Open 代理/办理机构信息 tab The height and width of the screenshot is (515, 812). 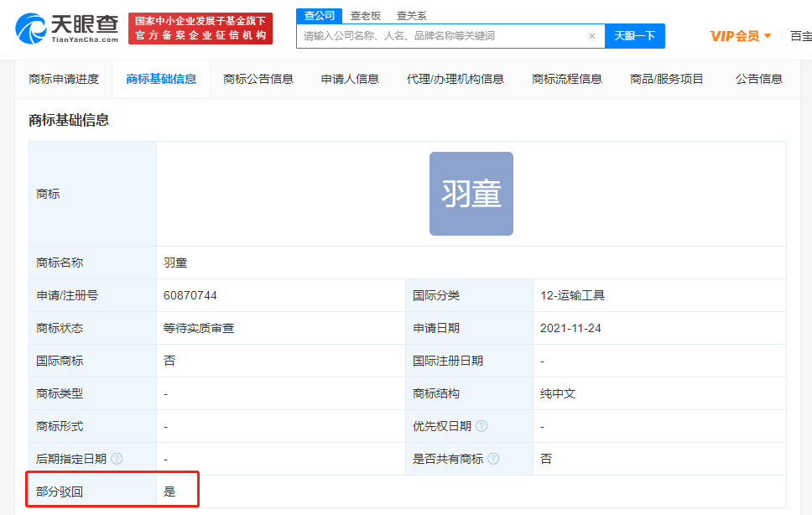[x=455, y=79]
